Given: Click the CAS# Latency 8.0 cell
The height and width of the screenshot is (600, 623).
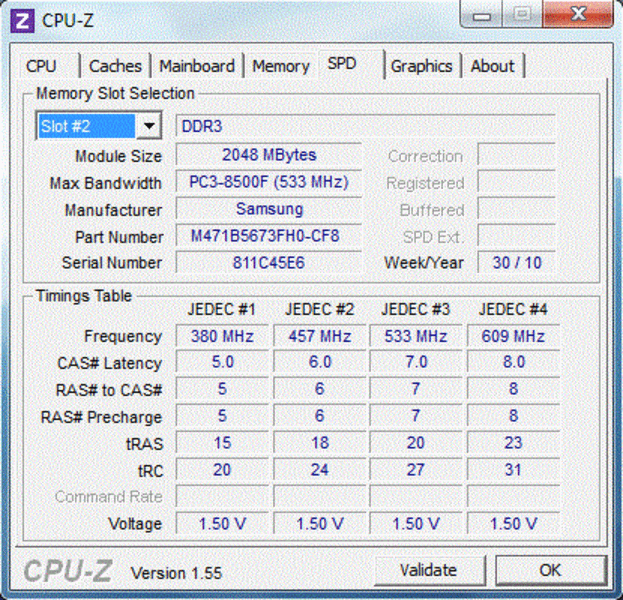Looking at the screenshot, I should click(513, 362).
